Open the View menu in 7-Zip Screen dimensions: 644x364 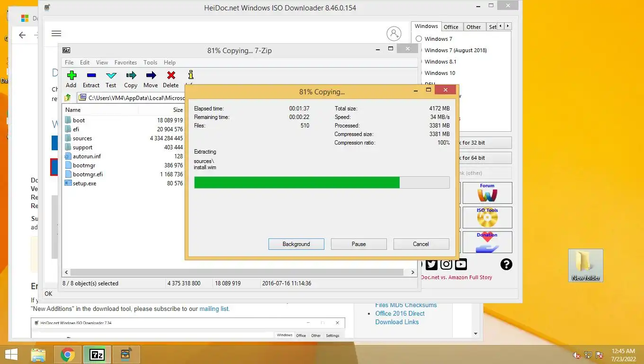pos(102,63)
